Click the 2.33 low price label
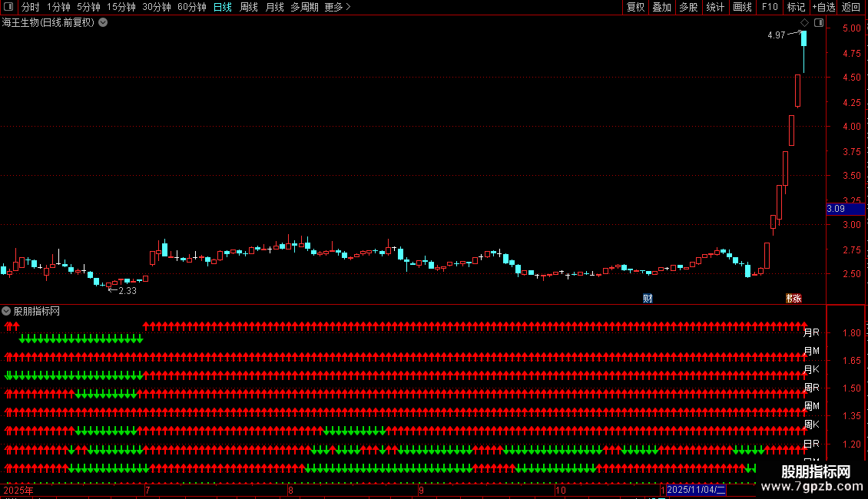The width and height of the screenshot is (868, 499). tap(128, 291)
